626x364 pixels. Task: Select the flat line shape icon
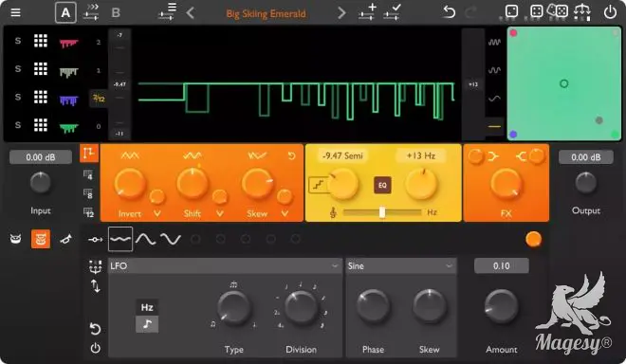[494, 126]
